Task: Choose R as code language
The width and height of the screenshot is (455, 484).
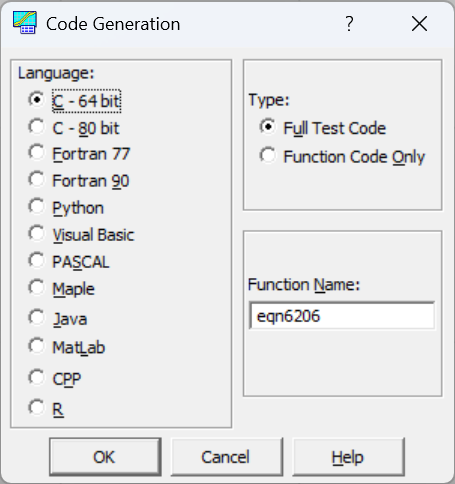Action: tap(46, 409)
